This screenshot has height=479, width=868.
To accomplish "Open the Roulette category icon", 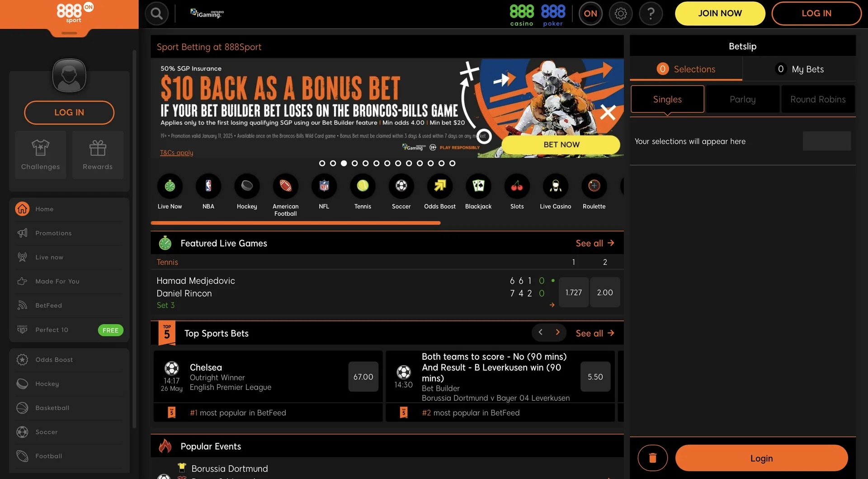I will 594,186.
